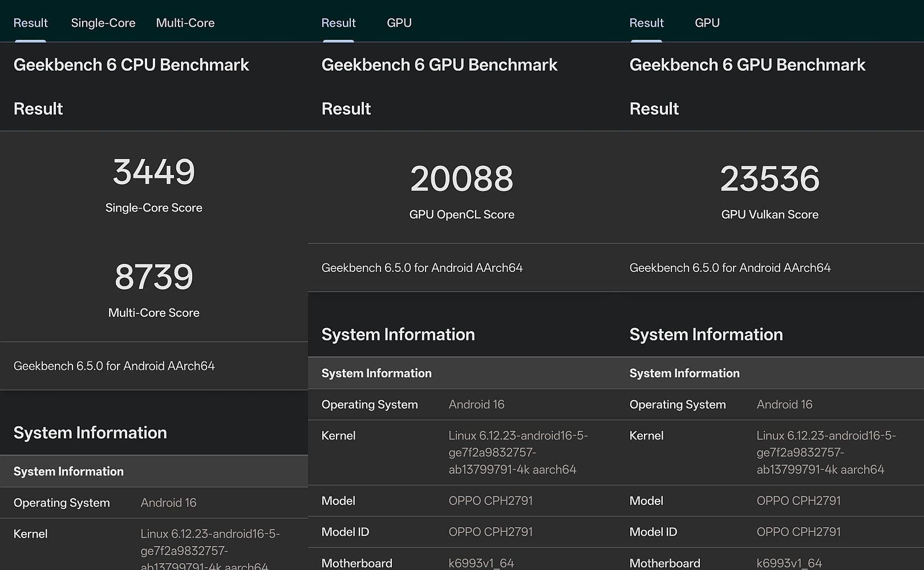The height and width of the screenshot is (570, 924).
Task: Select the Linux 6.12.23 kernel string in the CPU panel
Action: 210,549
